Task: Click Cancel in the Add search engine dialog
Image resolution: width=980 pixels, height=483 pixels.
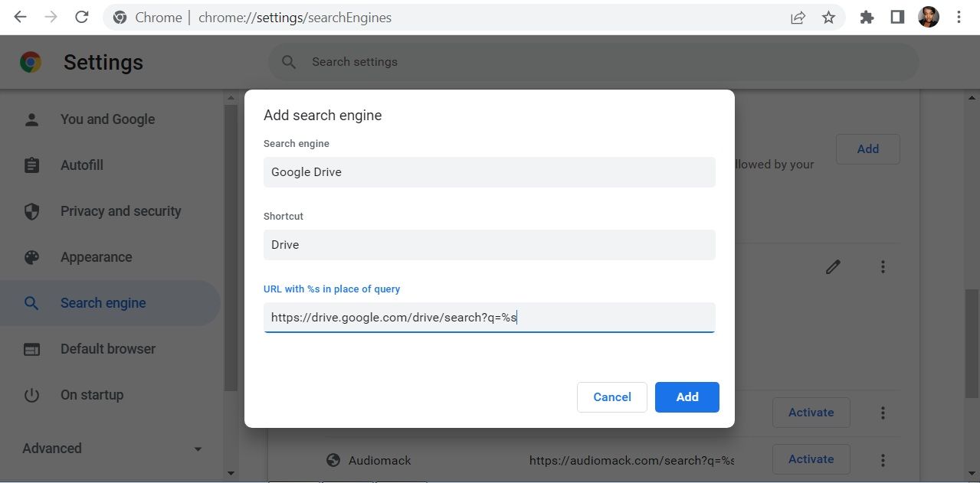Action: (x=611, y=397)
